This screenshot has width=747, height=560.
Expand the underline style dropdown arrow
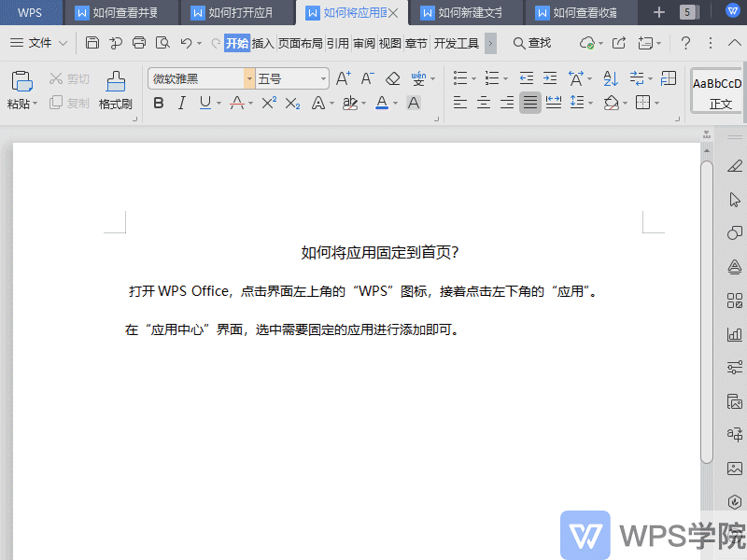click(218, 103)
